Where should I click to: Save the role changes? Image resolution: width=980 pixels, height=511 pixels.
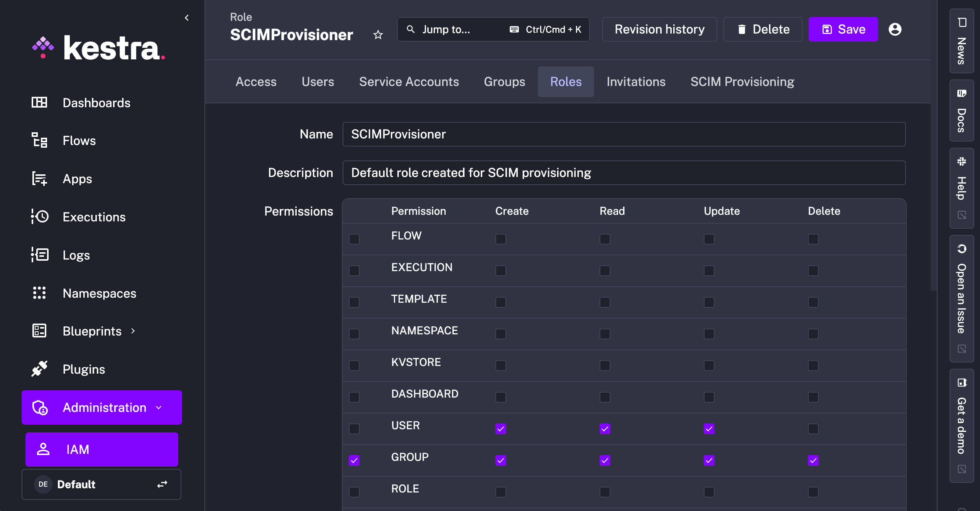[x=843, y=29]
